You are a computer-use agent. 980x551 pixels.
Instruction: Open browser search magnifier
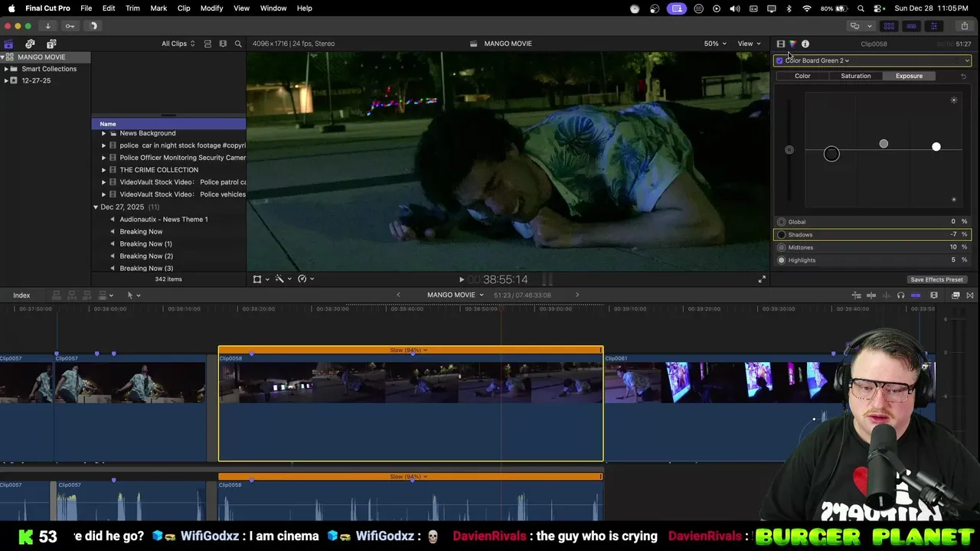(238, 44)
